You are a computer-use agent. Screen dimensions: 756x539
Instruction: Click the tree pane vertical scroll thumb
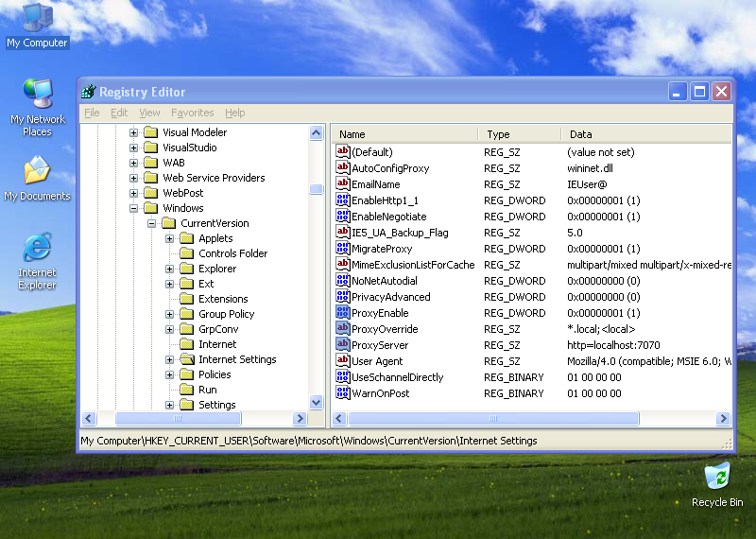click(x=317, y=189)
